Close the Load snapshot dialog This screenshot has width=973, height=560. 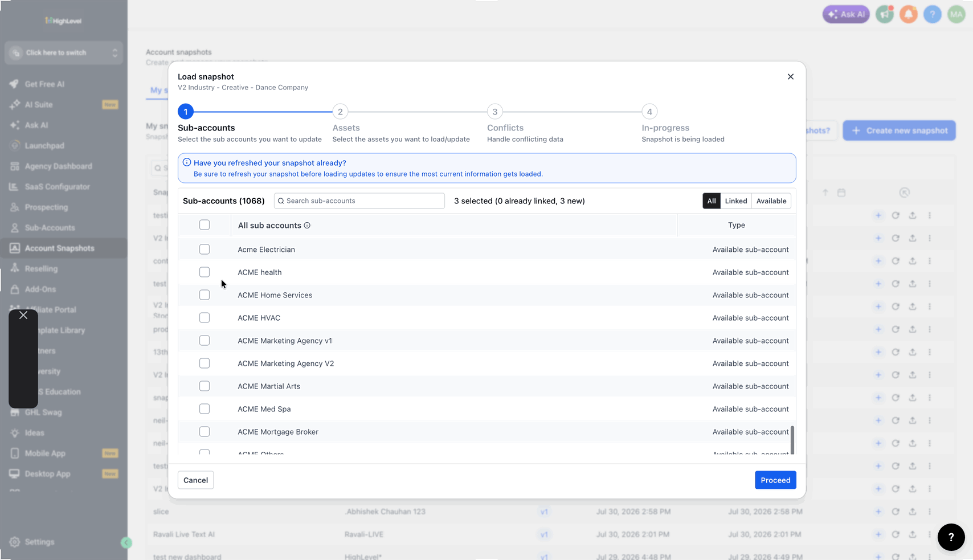click(x=790, y=76)
